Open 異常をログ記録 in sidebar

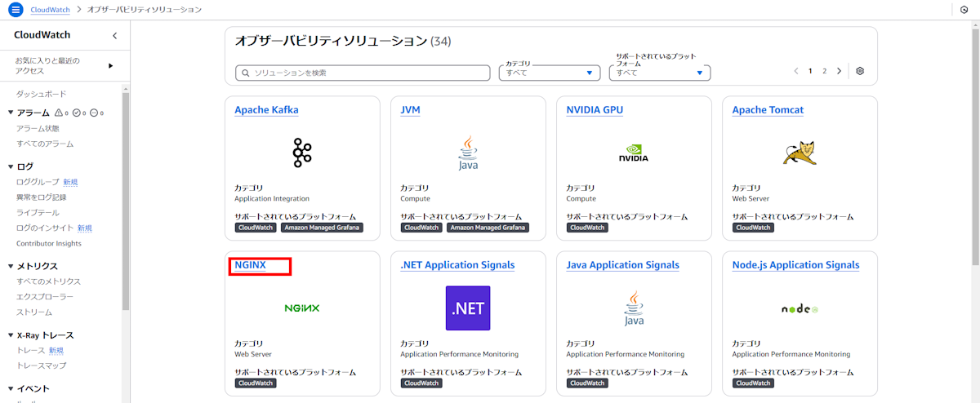[x=42, y=197]
